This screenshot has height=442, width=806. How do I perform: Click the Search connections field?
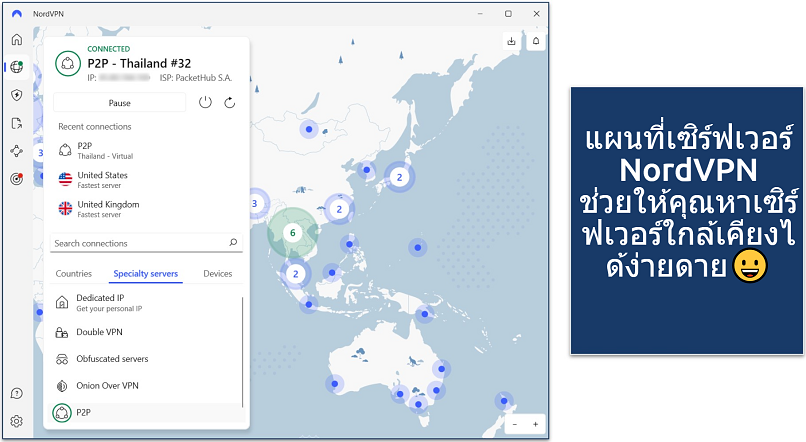(x=146, y=243)
